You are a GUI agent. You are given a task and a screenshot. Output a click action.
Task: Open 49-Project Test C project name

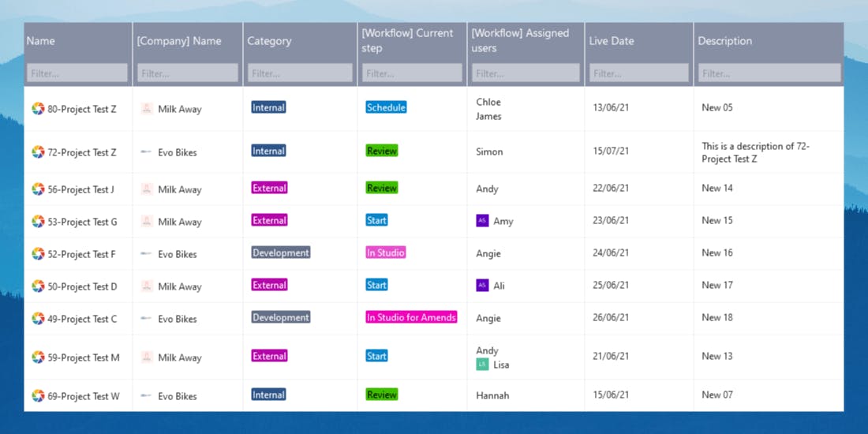[x=82, y=319]
